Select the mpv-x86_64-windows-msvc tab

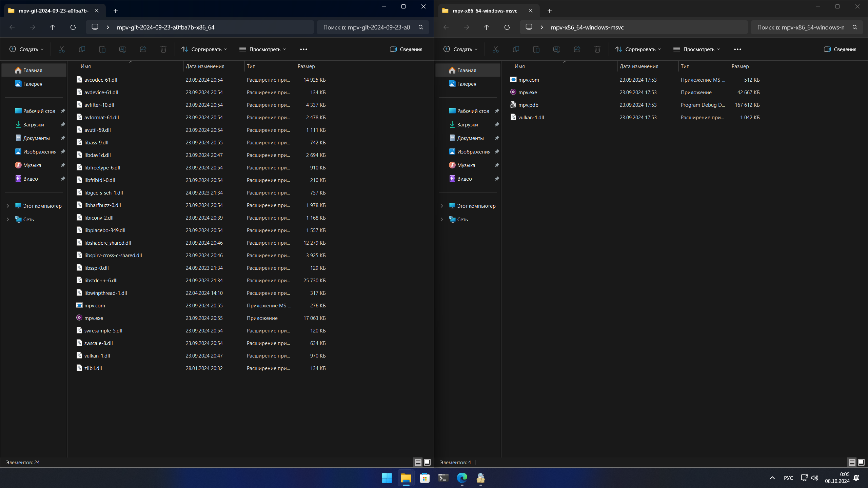tap(485, 11)
